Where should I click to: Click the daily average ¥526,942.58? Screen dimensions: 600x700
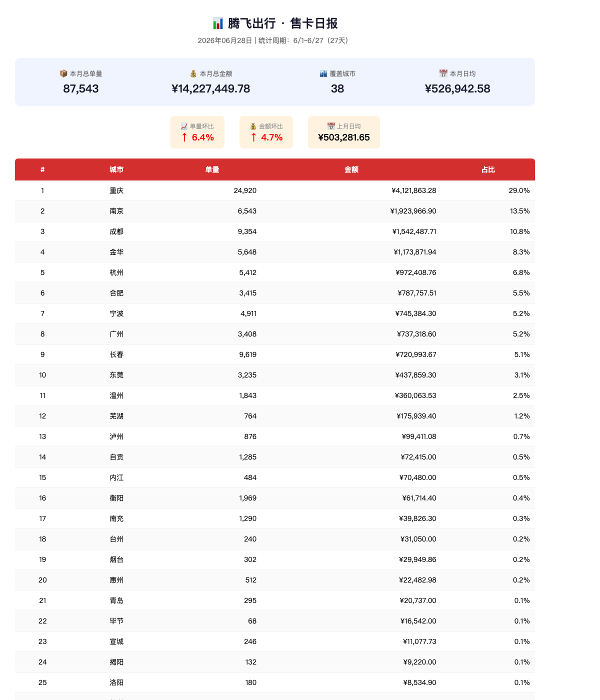coord(457,88)
